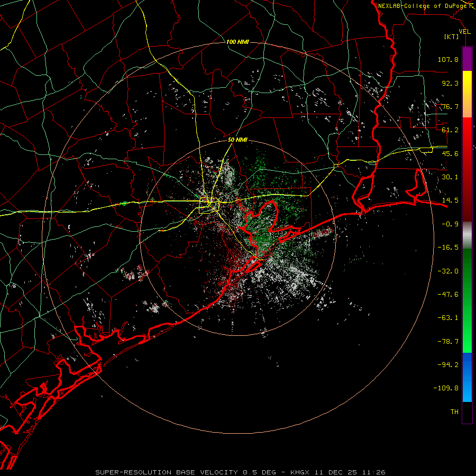Image resolution: width=476 pixels, height=476 pixels.
Task: Click the 100 NMI range ring label
Action: (x=237, y=42)
